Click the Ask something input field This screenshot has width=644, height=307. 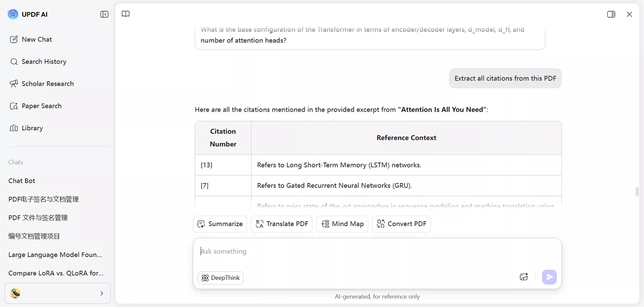pos(376,251)
